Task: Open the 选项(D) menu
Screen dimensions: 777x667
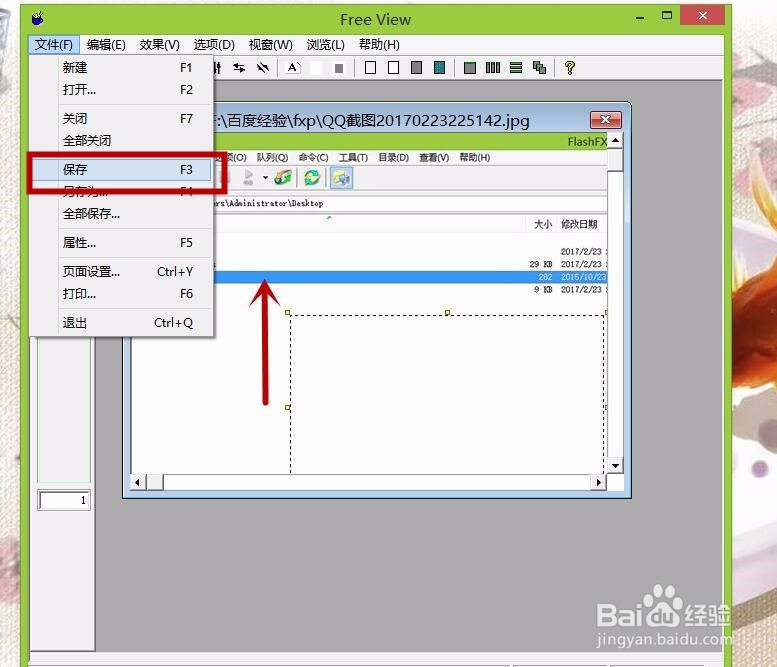Action: (x=214, y=45)
